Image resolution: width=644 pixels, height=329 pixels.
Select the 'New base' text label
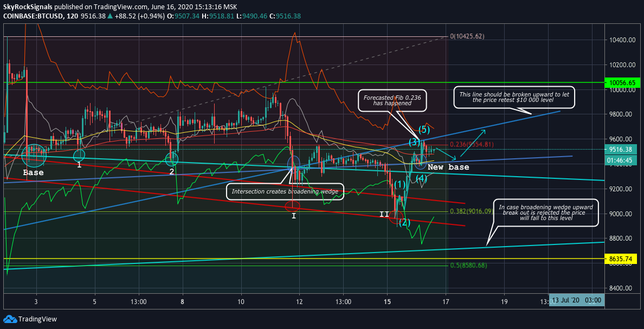point(448,167)
